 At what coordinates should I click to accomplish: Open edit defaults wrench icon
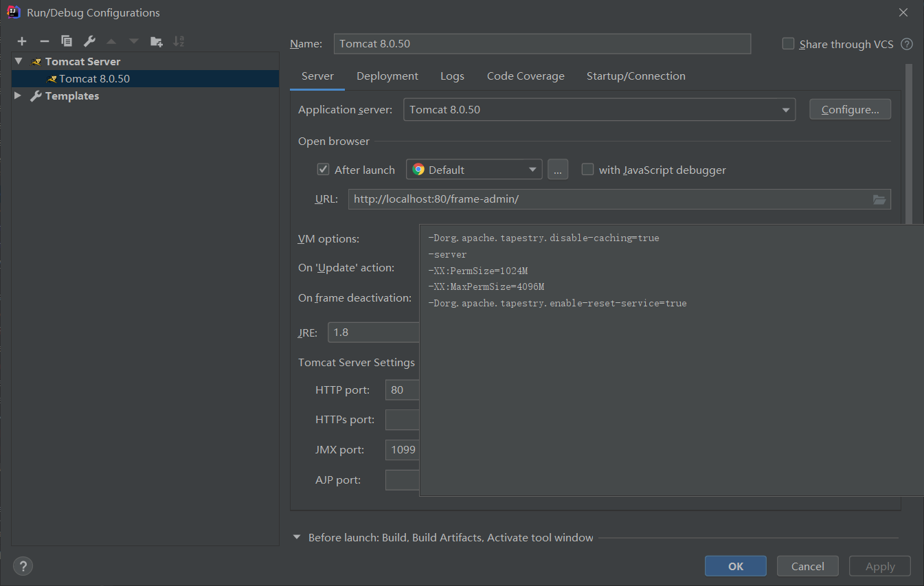point(89,41)
